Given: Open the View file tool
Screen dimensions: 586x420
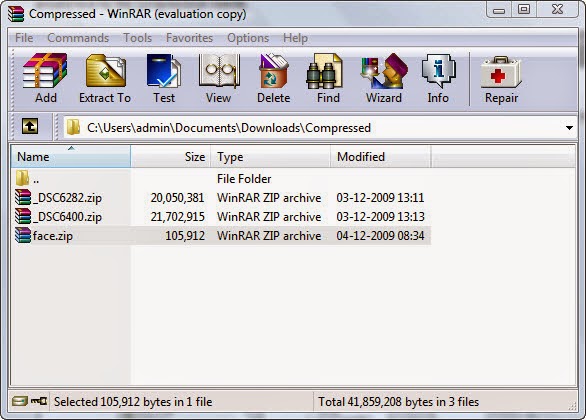Looking at the screenshot, I should click(219, 71).
